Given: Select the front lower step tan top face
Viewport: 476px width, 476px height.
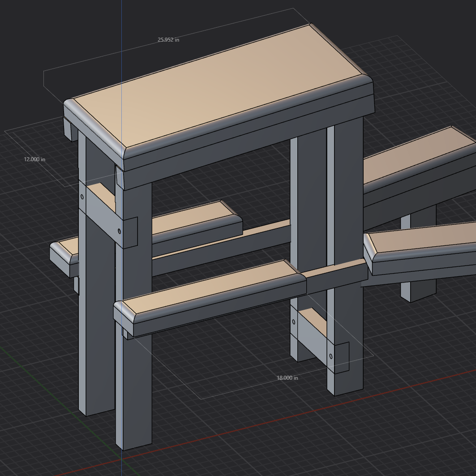Looking at the screenshot, I should 210,288.
